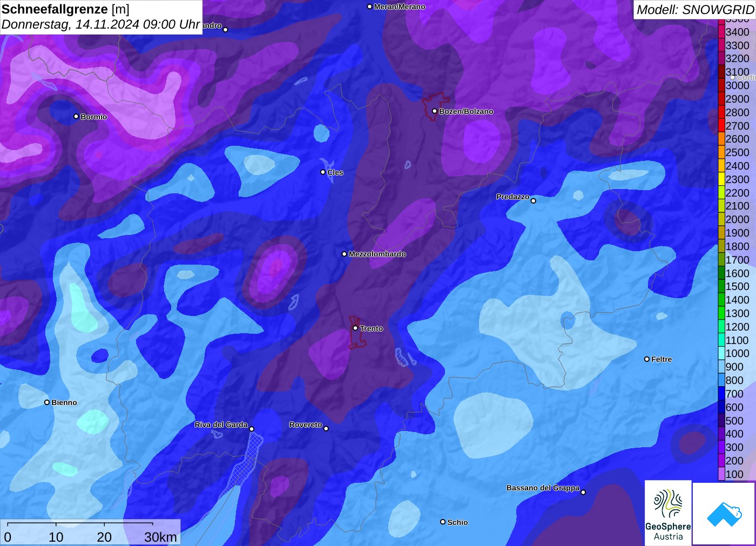
Task: Click the Modell: SNOWGRID label
Action: tap(695, 10)
